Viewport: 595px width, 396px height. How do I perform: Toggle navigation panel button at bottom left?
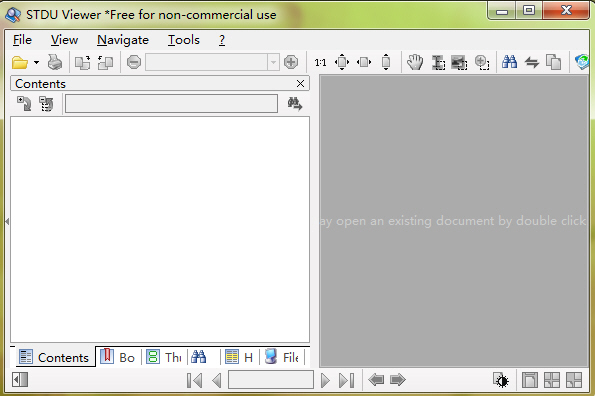20,380
